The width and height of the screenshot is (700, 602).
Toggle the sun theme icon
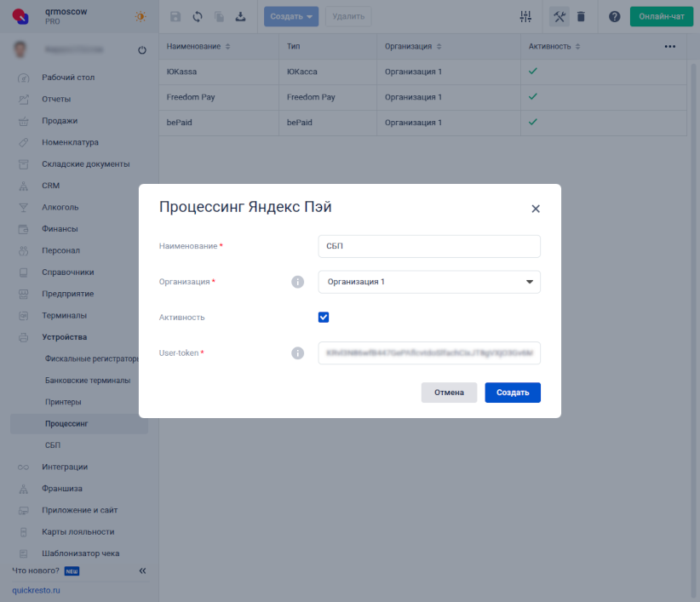141,16
